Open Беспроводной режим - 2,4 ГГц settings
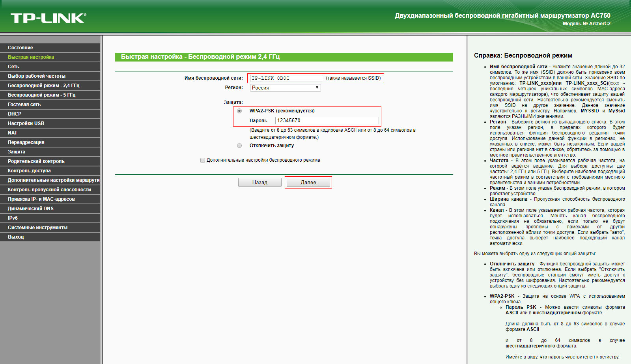 pyautogui.click(x=50, y=86)
